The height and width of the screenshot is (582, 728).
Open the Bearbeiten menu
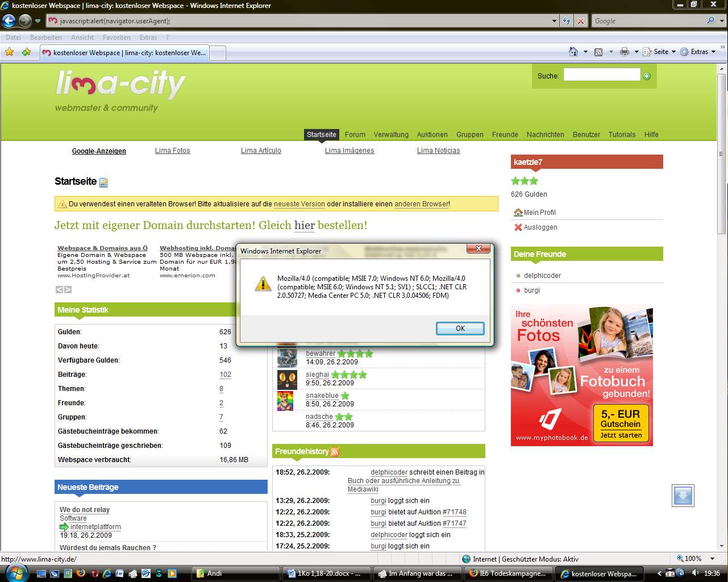pos(46,38)
